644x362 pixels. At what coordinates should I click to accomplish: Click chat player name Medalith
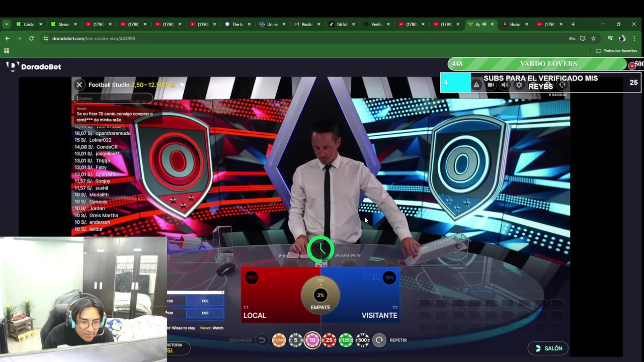coord(99,195)
